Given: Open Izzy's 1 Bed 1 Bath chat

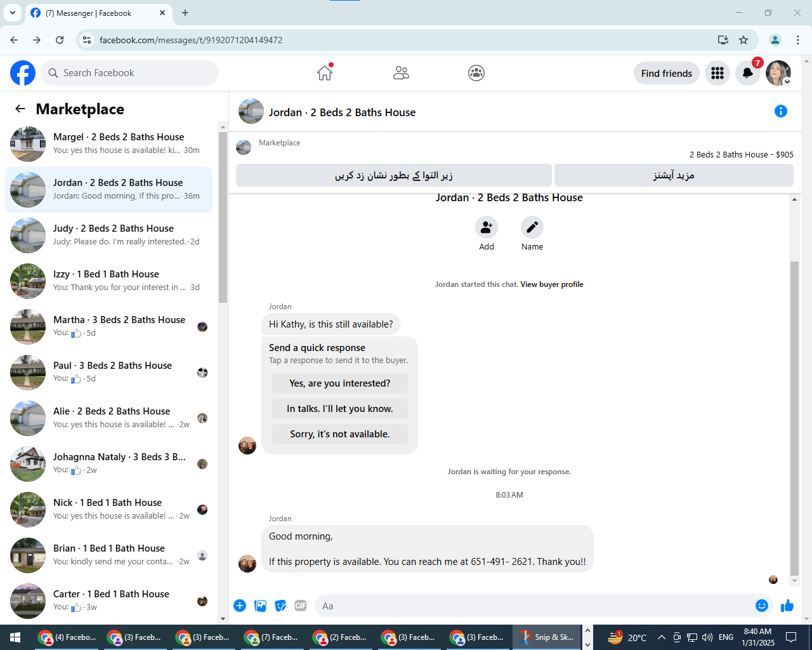Looking at the screenshot, I should 109,281.
